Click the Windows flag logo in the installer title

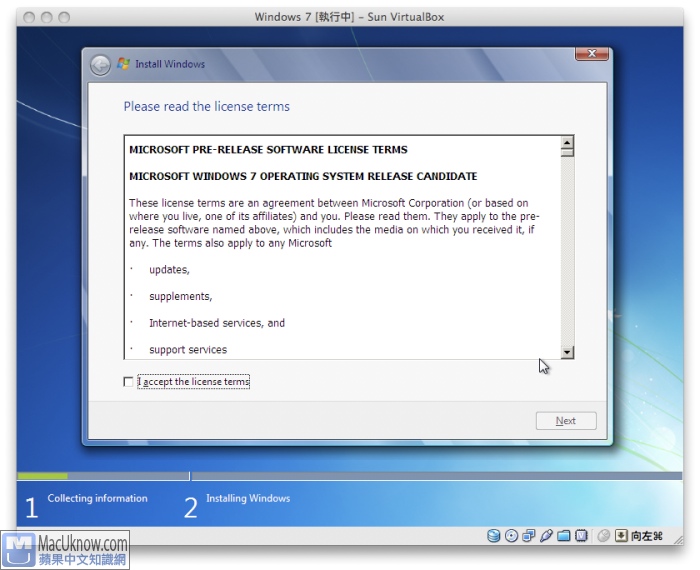coord(123,64)
